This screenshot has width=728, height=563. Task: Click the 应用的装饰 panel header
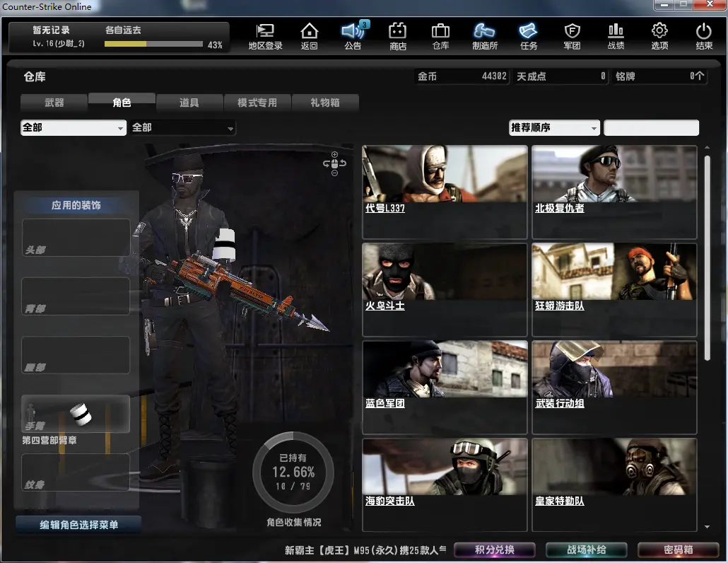coord(76,205)
